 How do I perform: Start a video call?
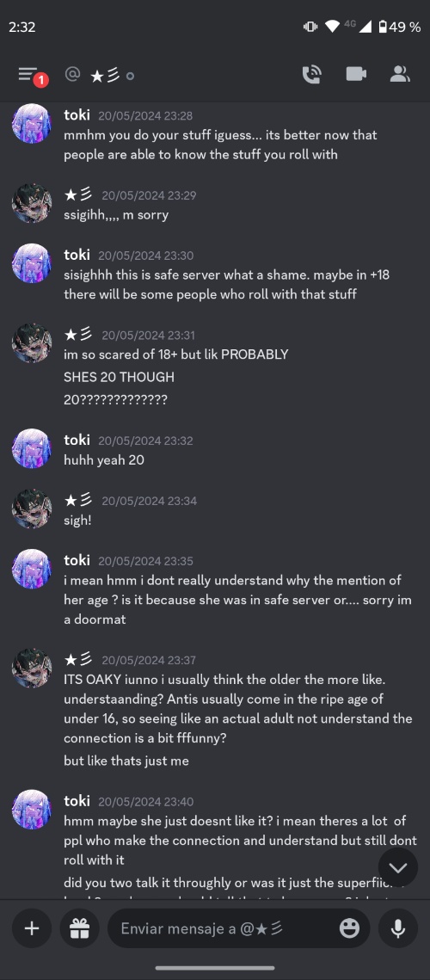[356, 74]
